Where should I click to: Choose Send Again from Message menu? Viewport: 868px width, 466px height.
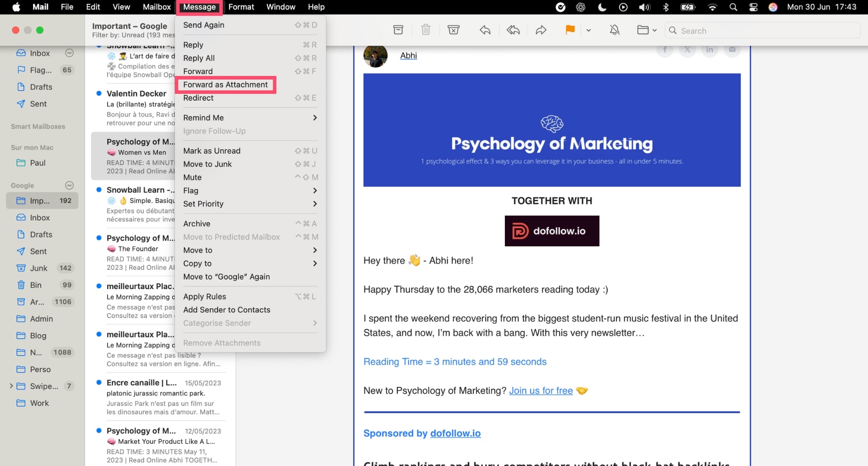point(250,25)
